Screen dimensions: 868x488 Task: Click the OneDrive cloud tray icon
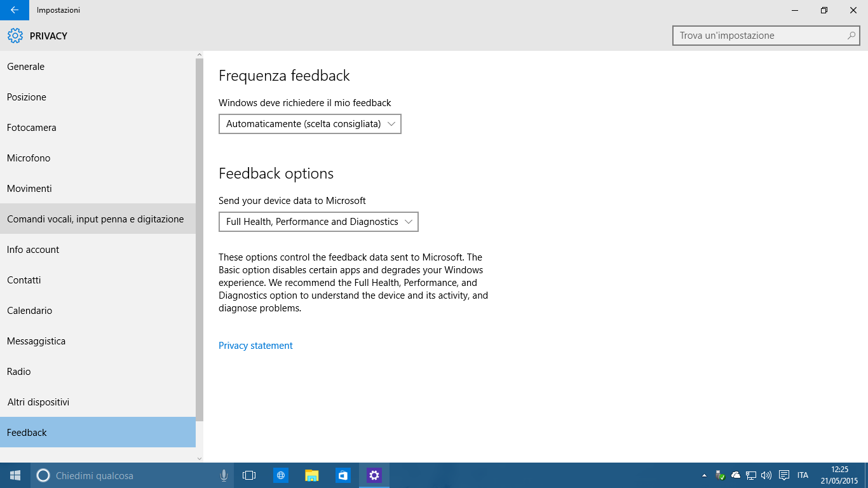736,475
